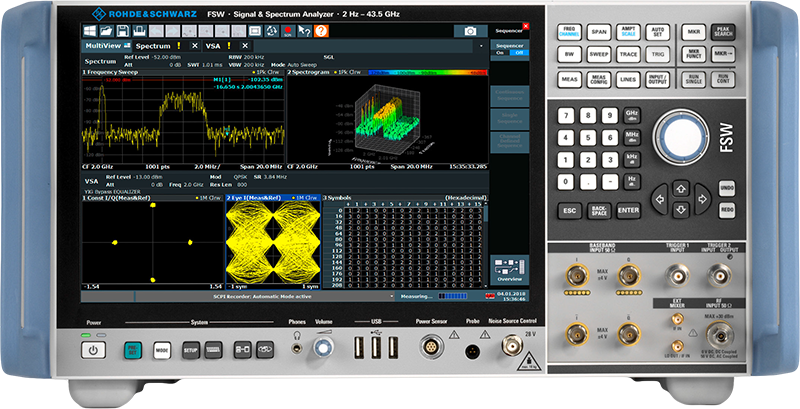
Task: Close the VSA channel tab
Action: pos(246,46)
